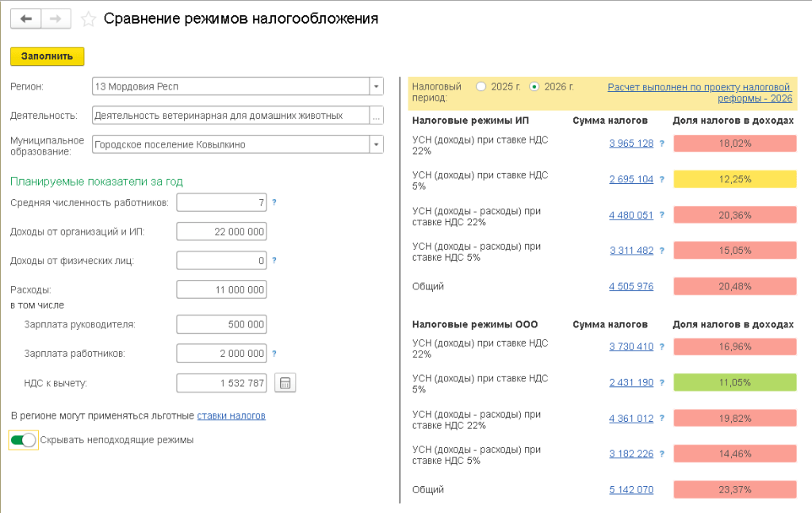Open help for Доходы от физических лиц
812x513 pixels.
274,260
